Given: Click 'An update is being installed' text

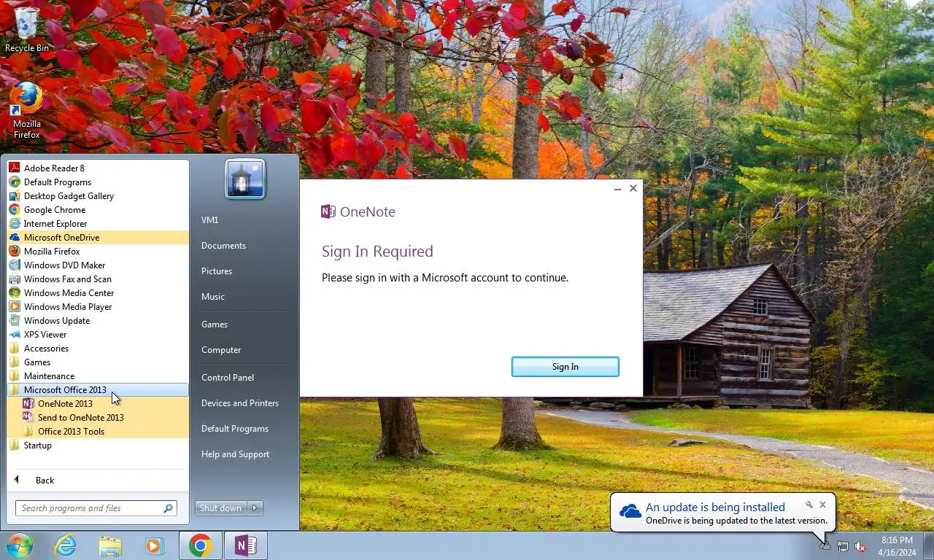Looking at the screenshot, I should coord(715,507).
